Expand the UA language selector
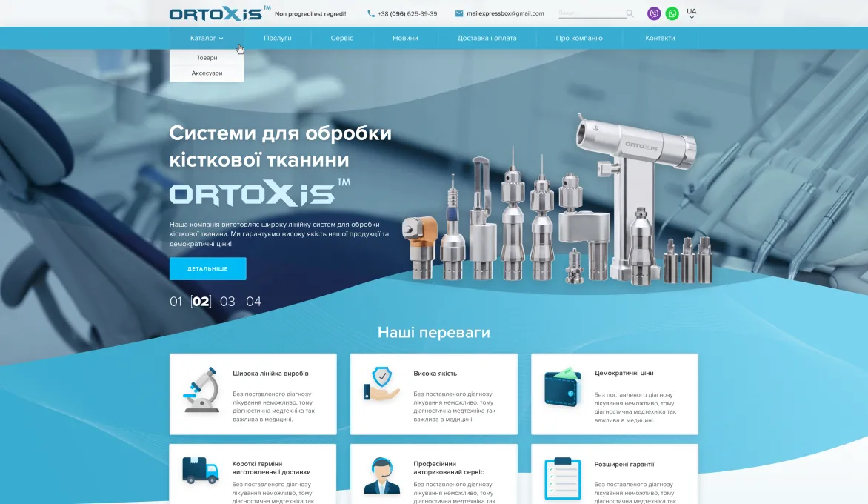 [692, 13]
